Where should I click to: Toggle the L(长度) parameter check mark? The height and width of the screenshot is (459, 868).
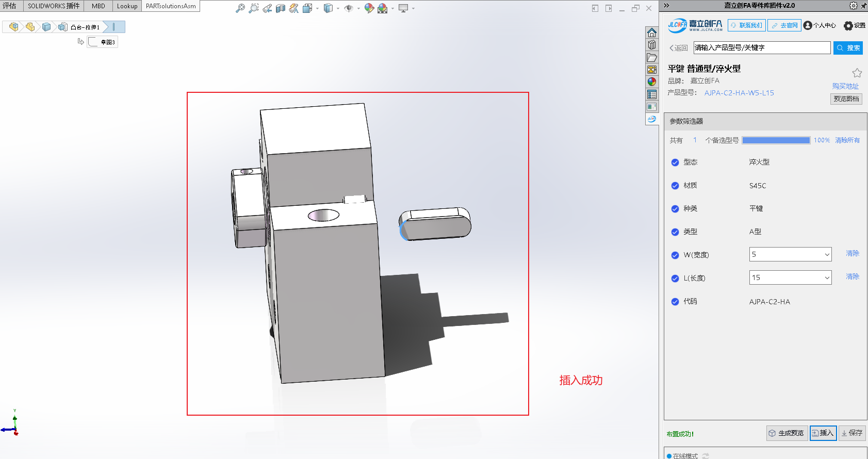coord(675,278)
